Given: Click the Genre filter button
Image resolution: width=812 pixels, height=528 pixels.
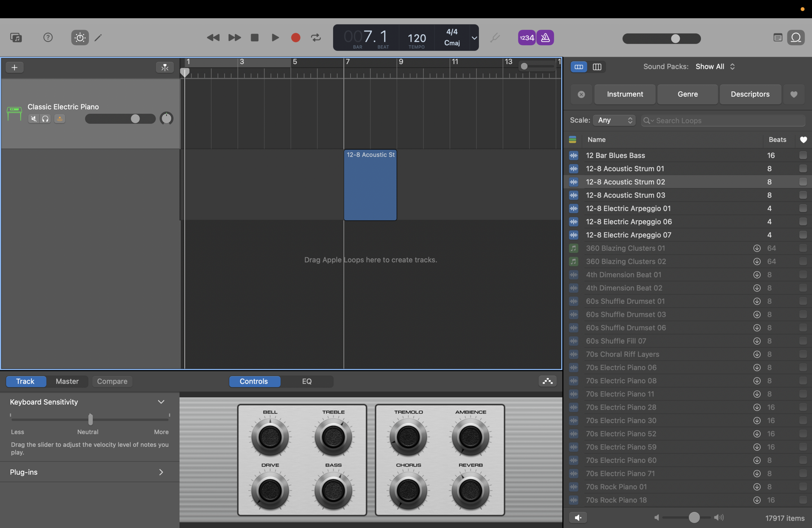Looking at the screenshot, I should tap(687, 94).
